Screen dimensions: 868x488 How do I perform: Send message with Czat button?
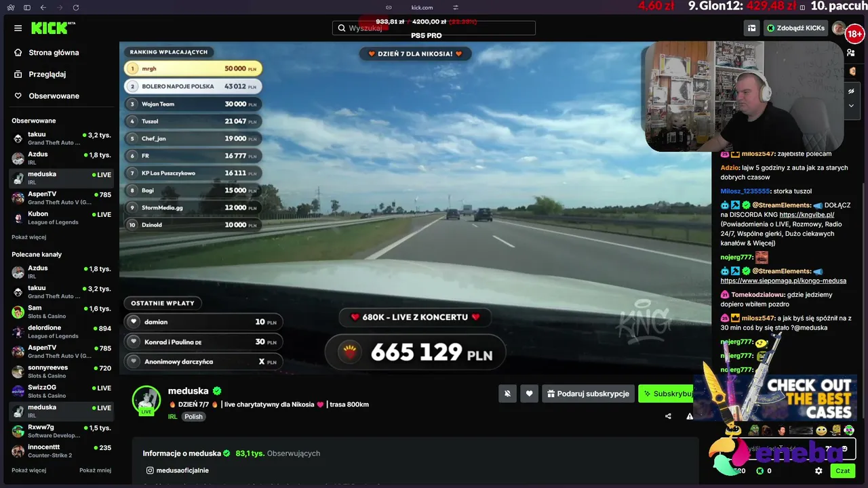click(843, 470)
